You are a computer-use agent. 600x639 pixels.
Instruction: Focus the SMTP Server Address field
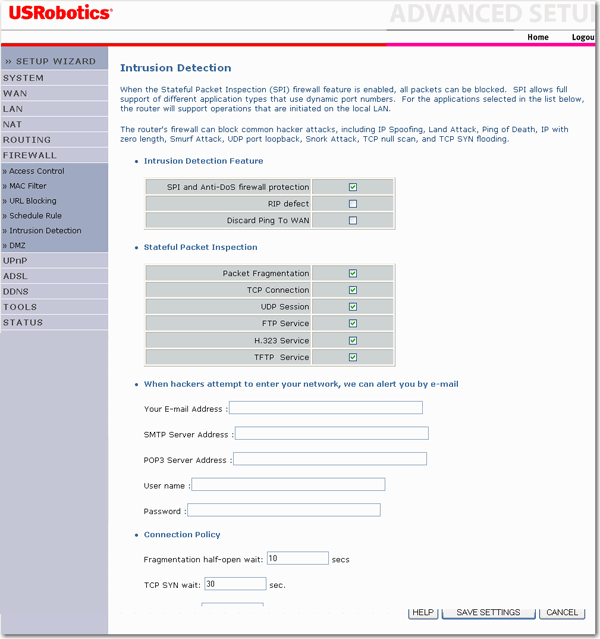(331, 434)
